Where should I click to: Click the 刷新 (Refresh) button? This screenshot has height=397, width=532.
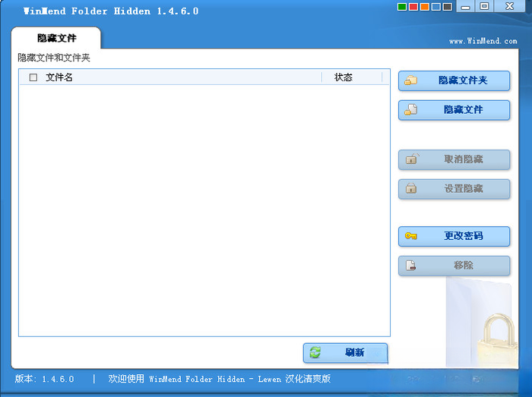coord(345,353)
